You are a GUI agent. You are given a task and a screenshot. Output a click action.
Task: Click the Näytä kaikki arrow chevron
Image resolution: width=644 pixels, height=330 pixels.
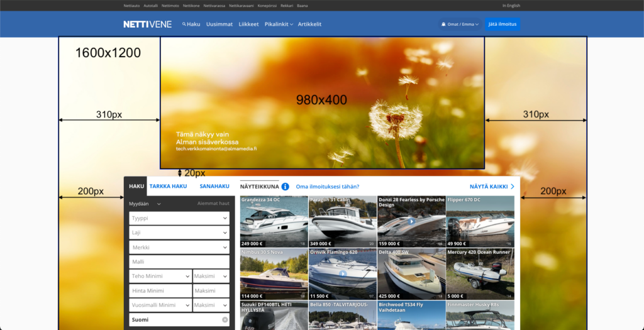[x=512, y=186]
